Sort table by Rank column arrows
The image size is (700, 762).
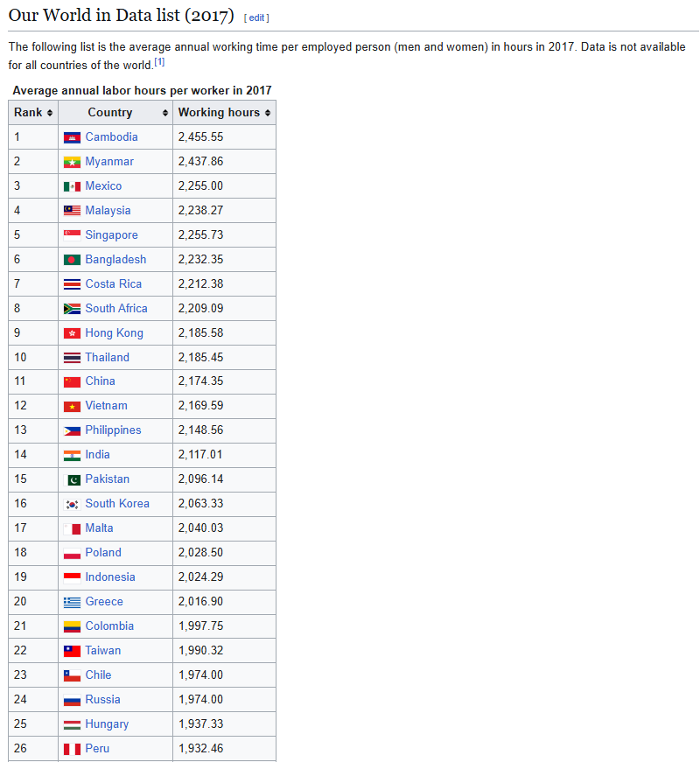pos(50,113)
